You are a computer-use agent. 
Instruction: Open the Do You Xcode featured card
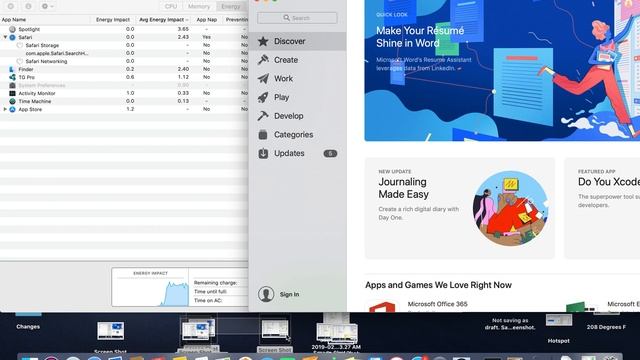(x=602, y=208)
